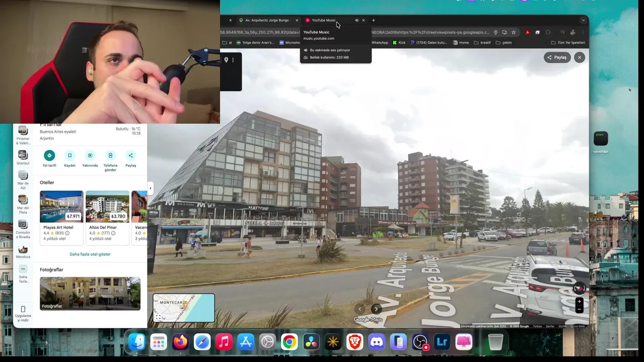Bookmark this page star icon
Screen dimensions: 644x362
(514, 32)
